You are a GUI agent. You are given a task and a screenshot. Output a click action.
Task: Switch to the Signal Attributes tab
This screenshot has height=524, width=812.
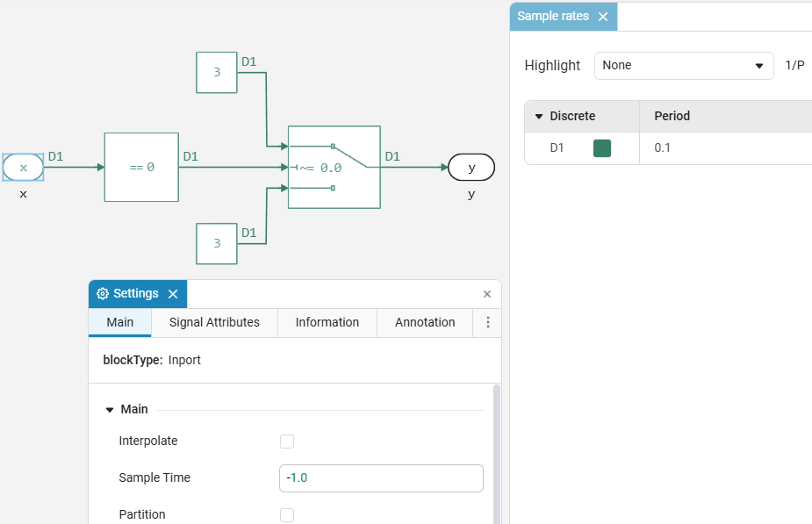pos(214,323)
